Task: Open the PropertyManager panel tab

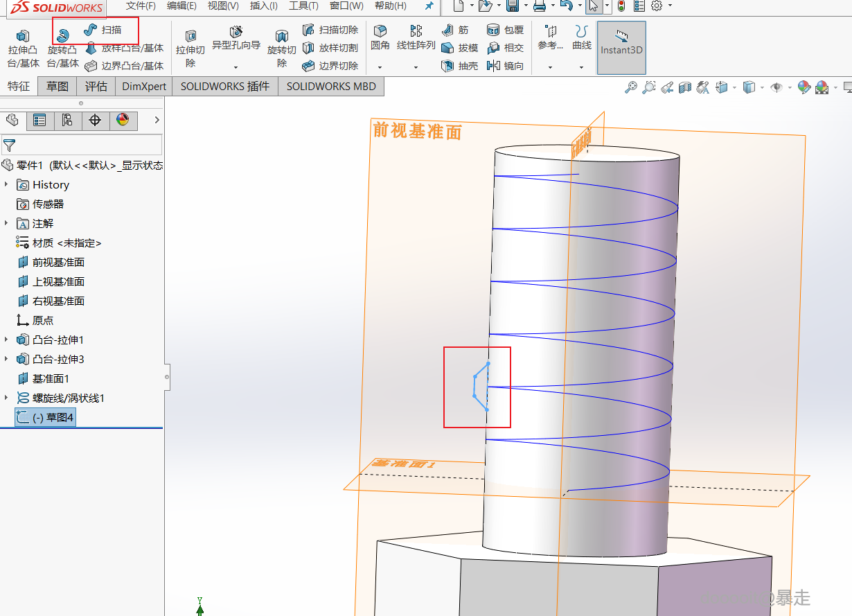Action: [39, 121]
